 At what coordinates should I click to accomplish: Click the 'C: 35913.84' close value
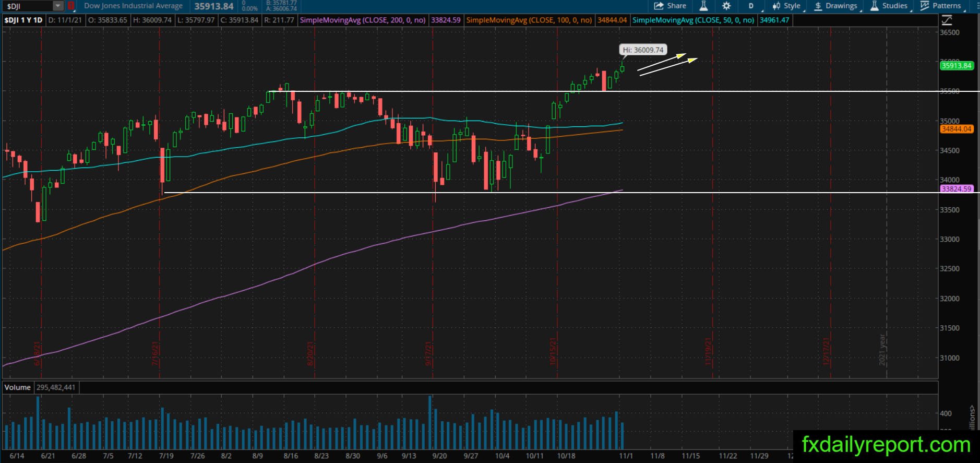[240, 20]
